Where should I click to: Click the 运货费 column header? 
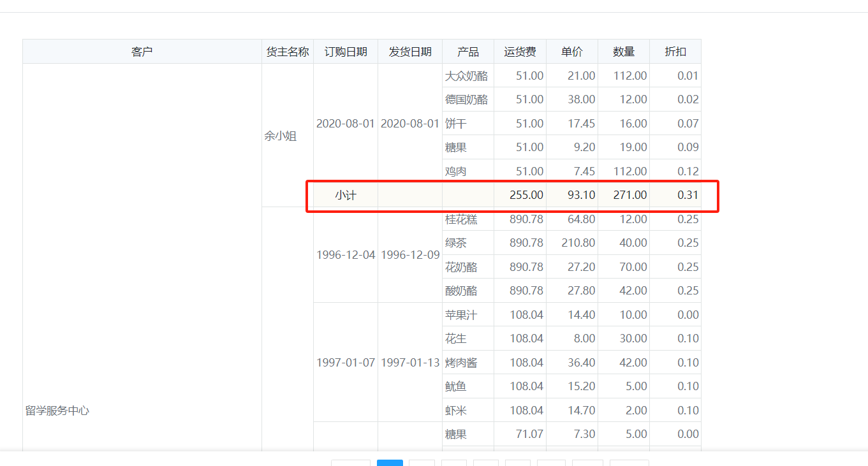[519, 52]
